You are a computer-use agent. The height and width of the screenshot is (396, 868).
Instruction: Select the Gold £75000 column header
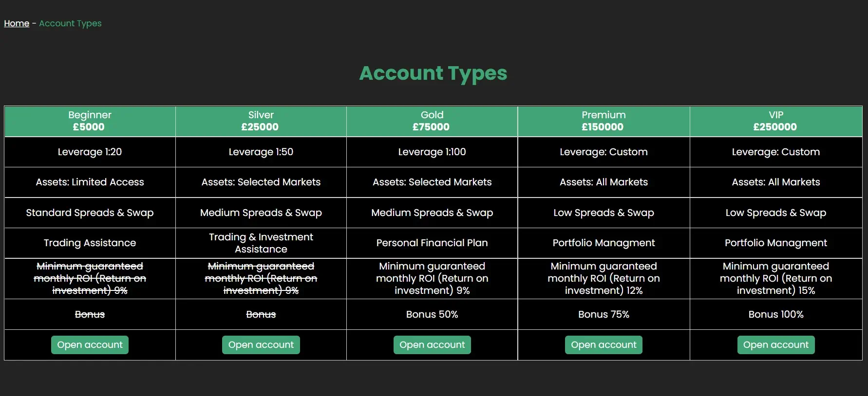(432, 121)
